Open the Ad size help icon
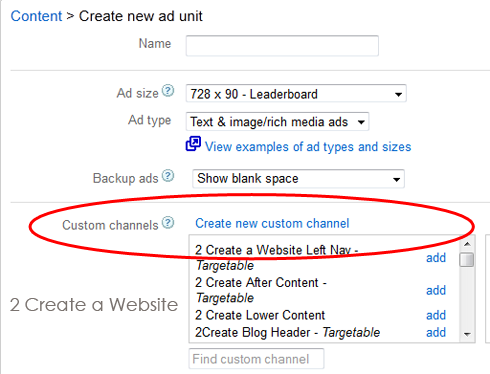Screen dimensions: 490x374 pos(168,90)
